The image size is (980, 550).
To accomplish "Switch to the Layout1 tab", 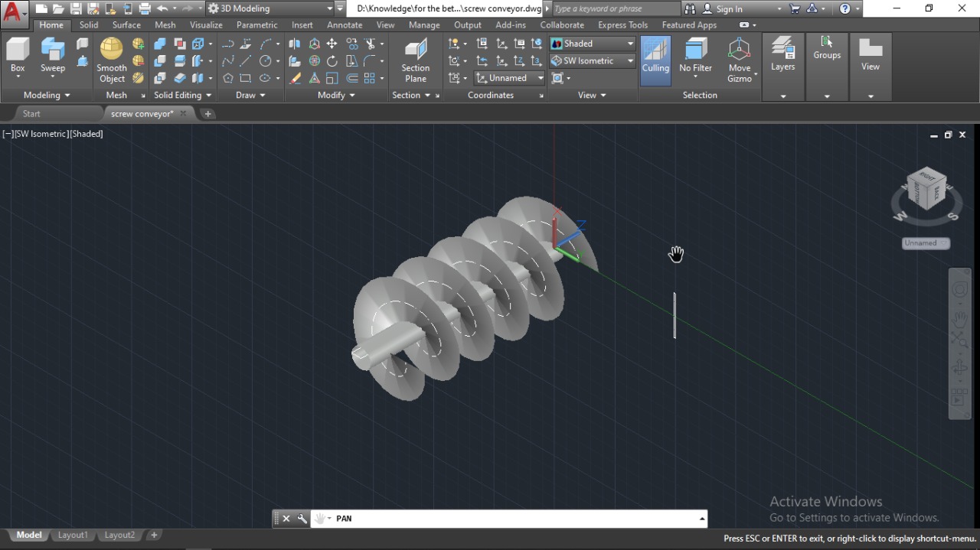I will [73, 535].
